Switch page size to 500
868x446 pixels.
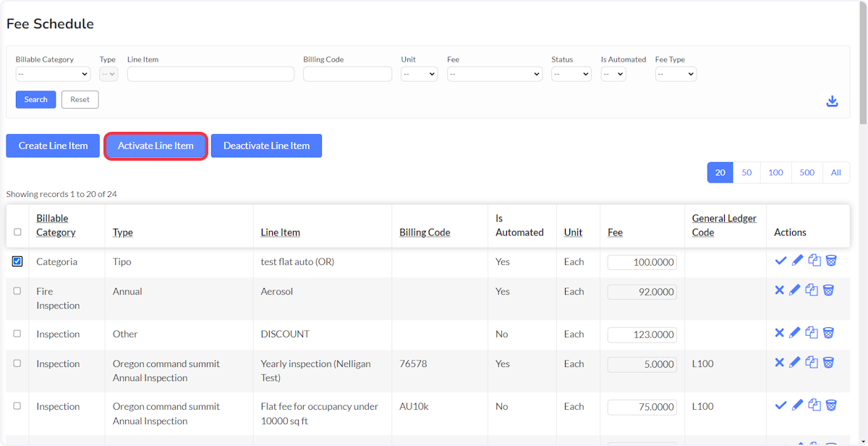pos(807,172)
